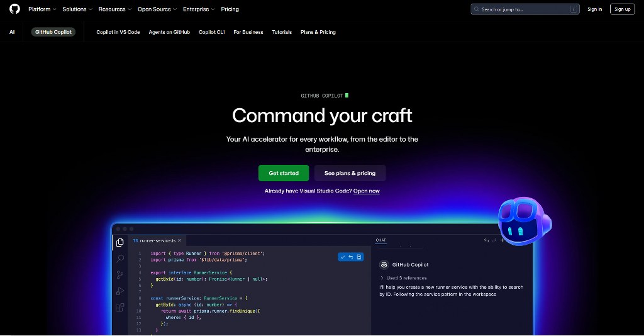
Task: Open Search icon in editor sidebar
Action: (120, 259)
